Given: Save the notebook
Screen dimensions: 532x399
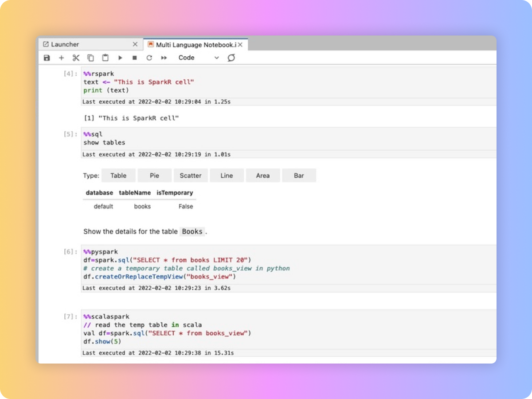Looking at the screenshot, I should point(47,58).
